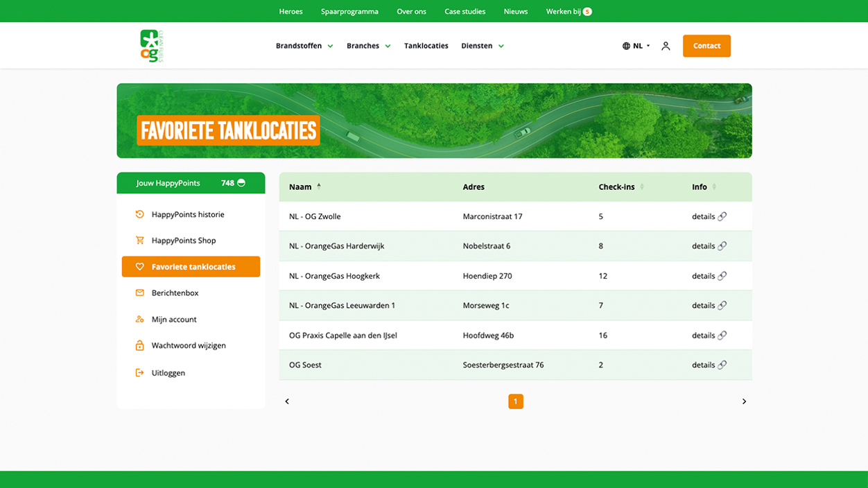
Task: Click the link icon for OG Soest
Action: pyautogui.click(x=722, y=365)
